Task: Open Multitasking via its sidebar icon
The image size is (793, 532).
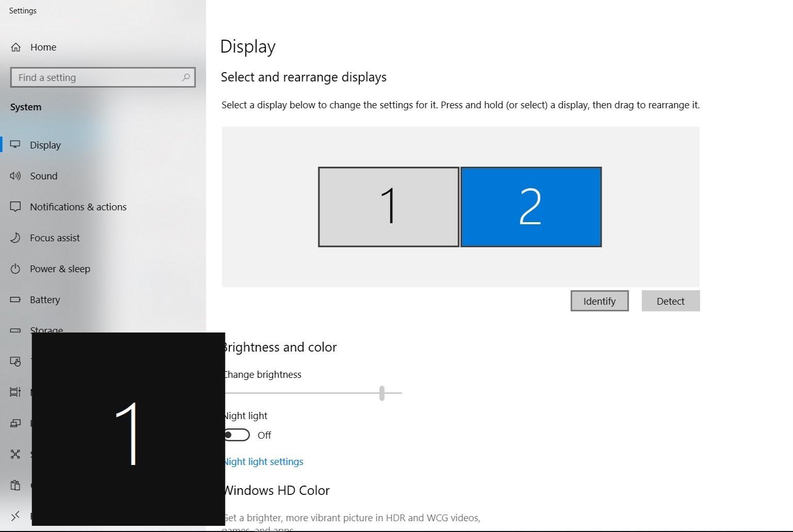Action: 15,392
